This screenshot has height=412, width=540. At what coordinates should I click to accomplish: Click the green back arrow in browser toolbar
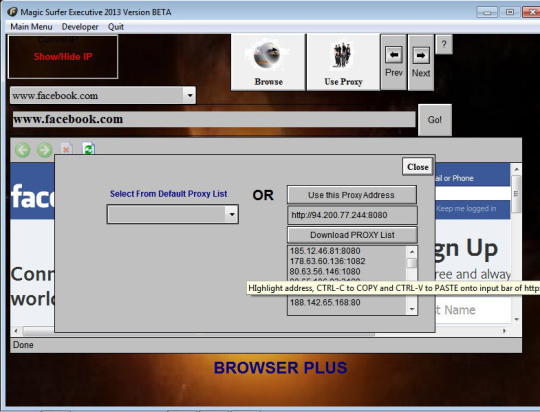point(23,150)
